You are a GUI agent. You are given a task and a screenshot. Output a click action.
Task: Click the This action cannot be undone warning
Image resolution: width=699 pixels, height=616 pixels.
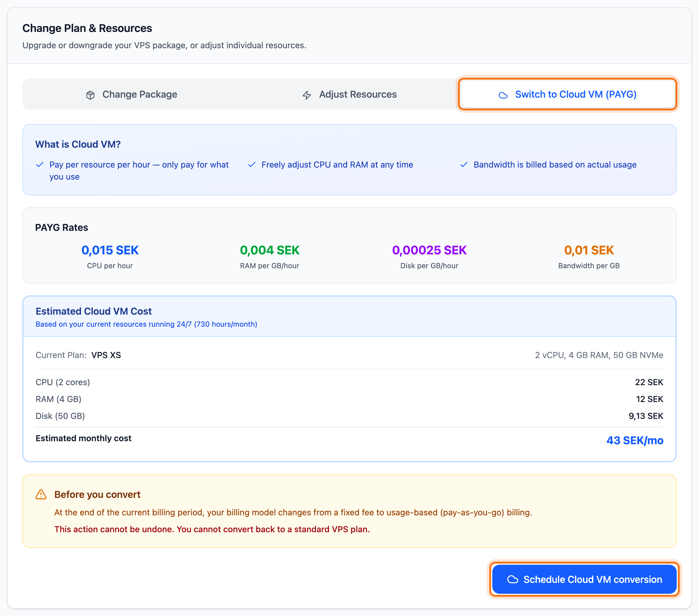point(212,529)
